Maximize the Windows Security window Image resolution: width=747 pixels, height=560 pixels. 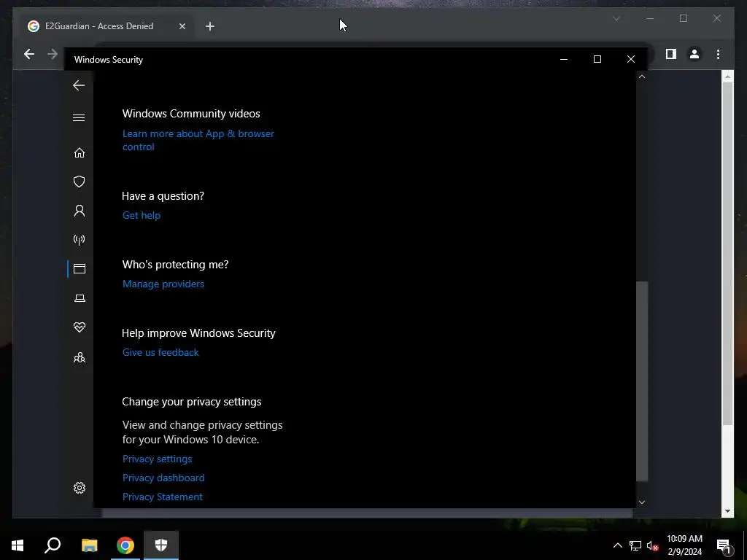(x=597, y=59)
